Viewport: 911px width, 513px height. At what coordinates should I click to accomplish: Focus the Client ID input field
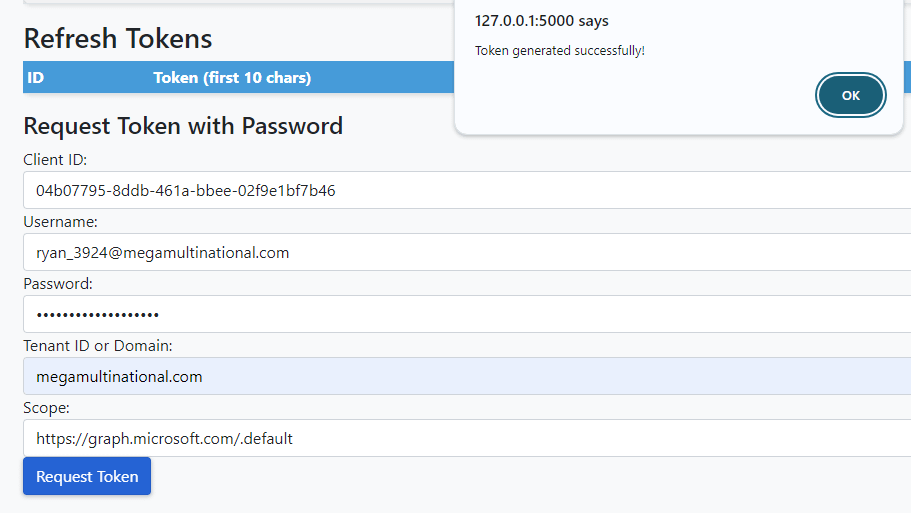tap(467, 190)
